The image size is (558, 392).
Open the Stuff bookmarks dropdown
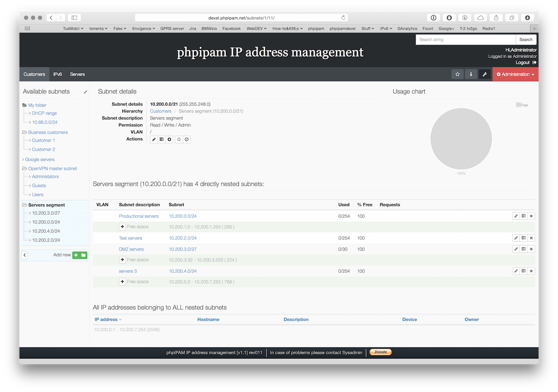tap(367, 28)
